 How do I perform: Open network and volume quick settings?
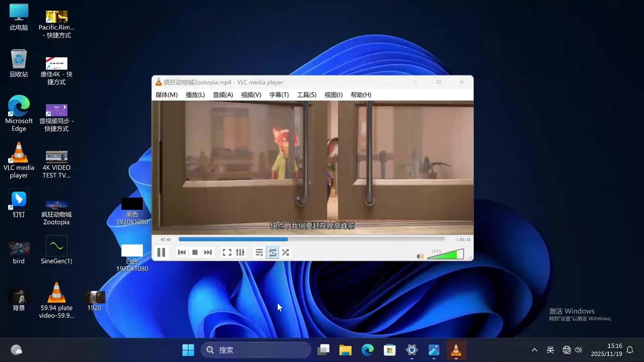tap(573, 350)
